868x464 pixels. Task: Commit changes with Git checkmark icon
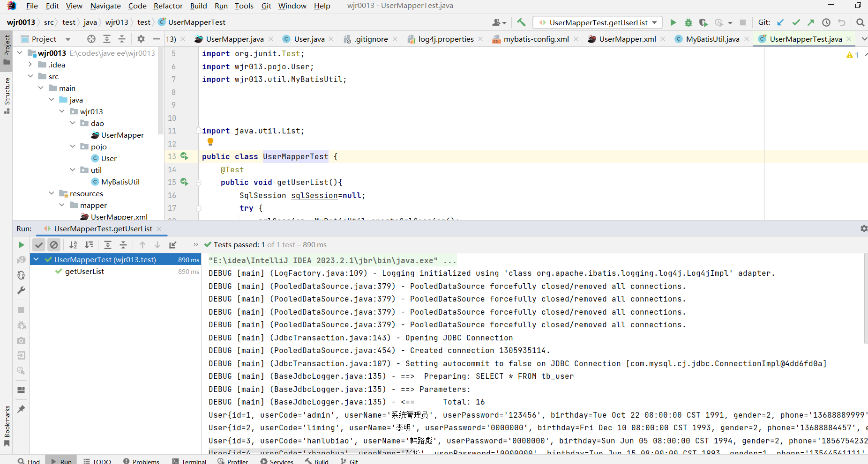pos(796,22)
